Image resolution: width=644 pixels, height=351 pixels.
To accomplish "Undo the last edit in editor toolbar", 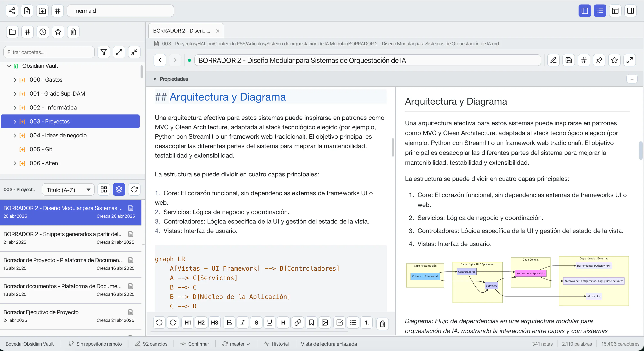I will click(x=159, y=322).
